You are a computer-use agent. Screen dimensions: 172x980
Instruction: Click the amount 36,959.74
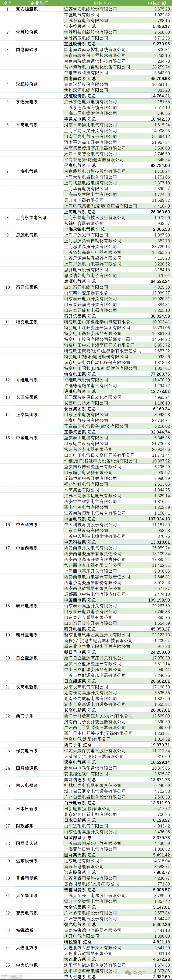point(161,548)
